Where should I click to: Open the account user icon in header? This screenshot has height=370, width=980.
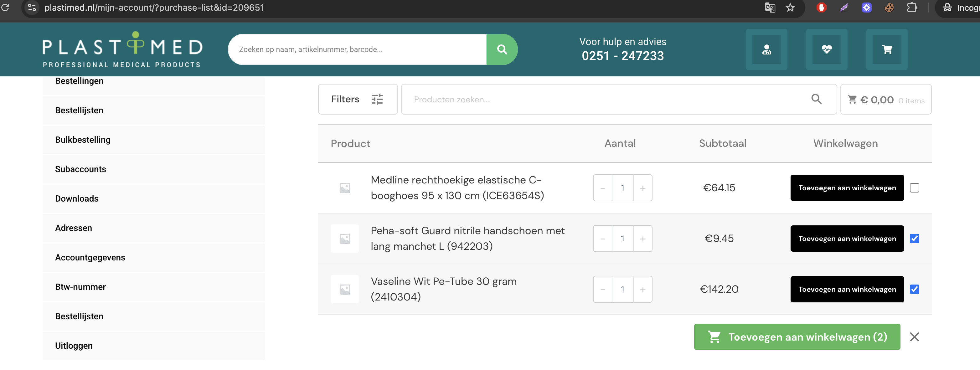tap(766, 49)
